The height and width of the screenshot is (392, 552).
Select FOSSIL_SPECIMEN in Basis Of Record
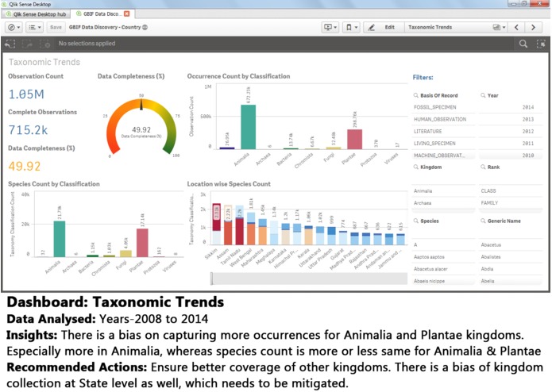click(x=443, y=107)
